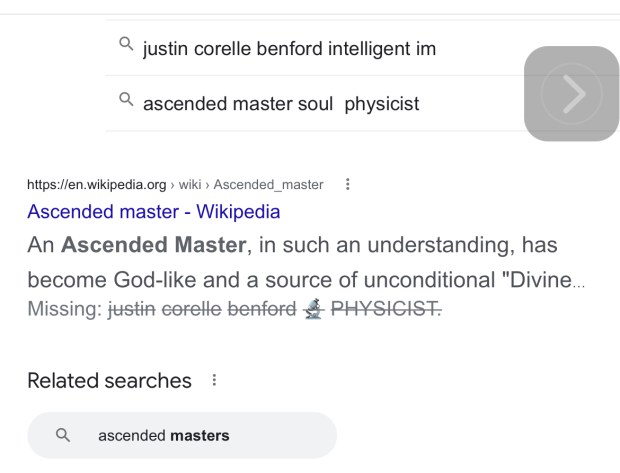Select suggestion 'justin corelle benford intelligent im'

click(289, 48)
